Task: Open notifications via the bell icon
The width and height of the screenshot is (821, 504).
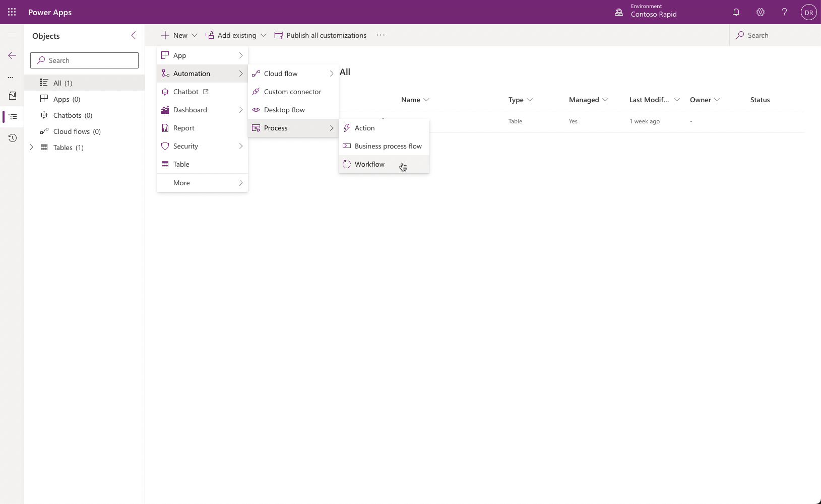Action: (736, 12)
